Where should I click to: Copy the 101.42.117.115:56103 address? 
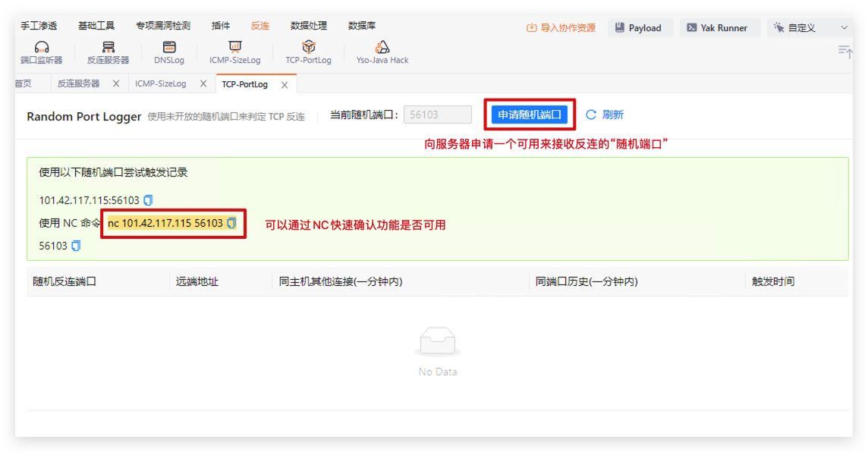pos(148,200)
